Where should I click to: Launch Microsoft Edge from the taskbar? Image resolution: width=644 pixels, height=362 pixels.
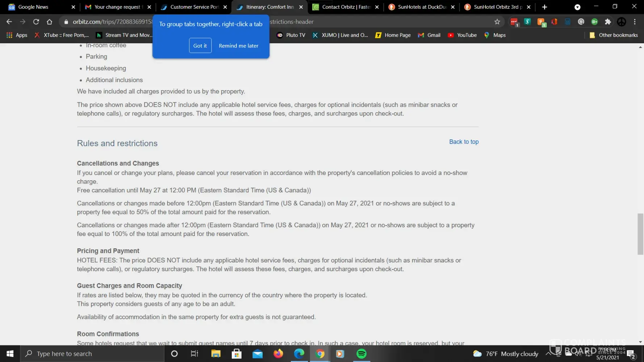pos(299,354)
